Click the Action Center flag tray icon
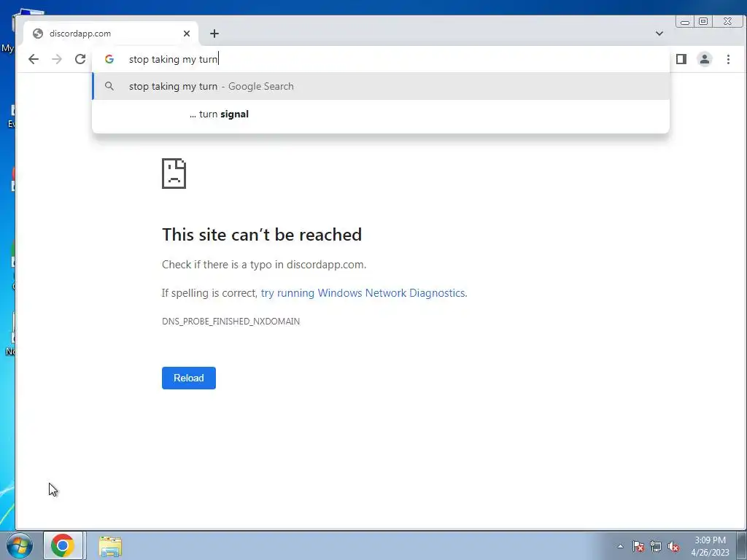Image resolution: width=747 pixels, height=560 pixels. (638, 546)
